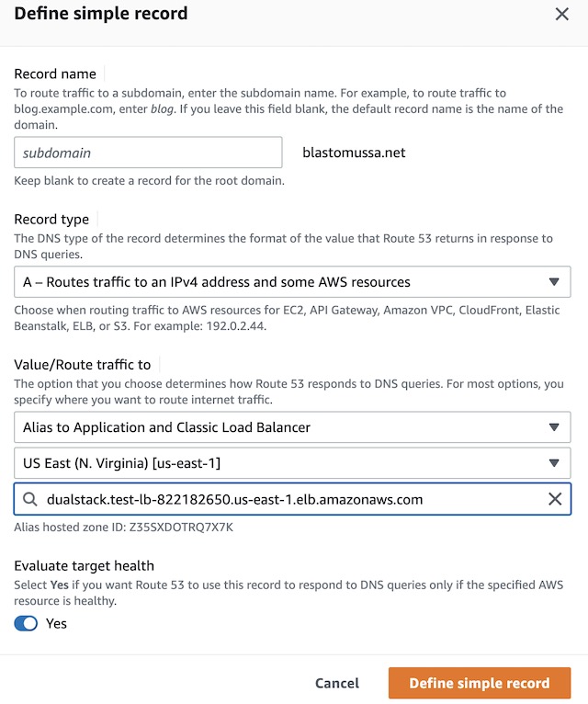Viewport: 588px width, 704px height.
Task: Click the region dropdown arrow
Action: coord(553,463)
